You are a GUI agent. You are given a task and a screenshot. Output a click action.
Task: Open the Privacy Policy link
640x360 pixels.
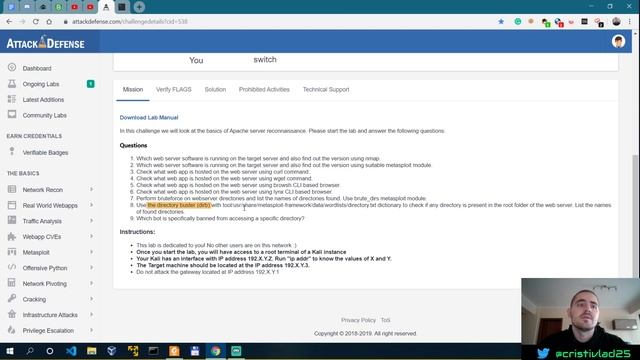click(x=358, y=320)
